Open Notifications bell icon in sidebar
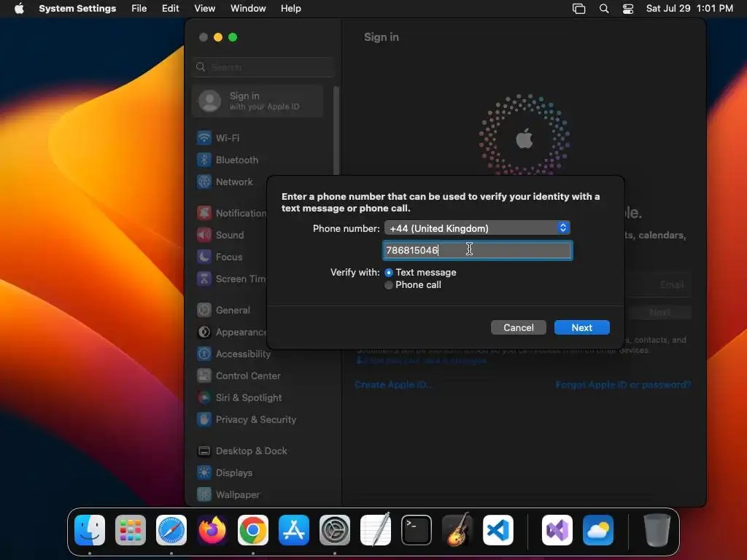The width and height of the screenshot is (747, 560). [x=204, y=214]
